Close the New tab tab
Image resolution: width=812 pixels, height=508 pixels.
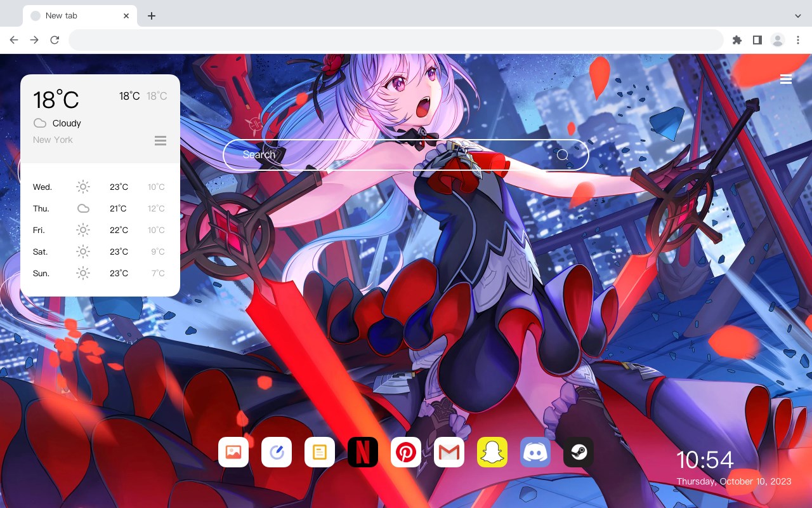tap(126, 16)
